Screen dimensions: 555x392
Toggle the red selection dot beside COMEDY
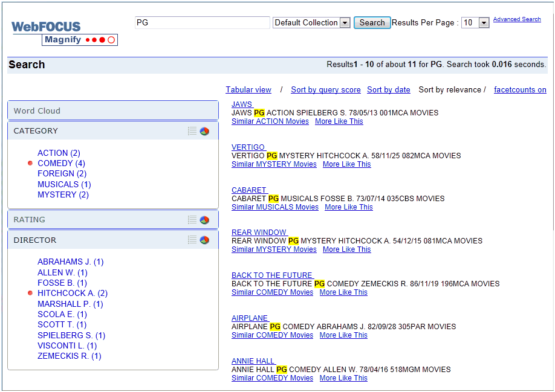click(30, 163)
